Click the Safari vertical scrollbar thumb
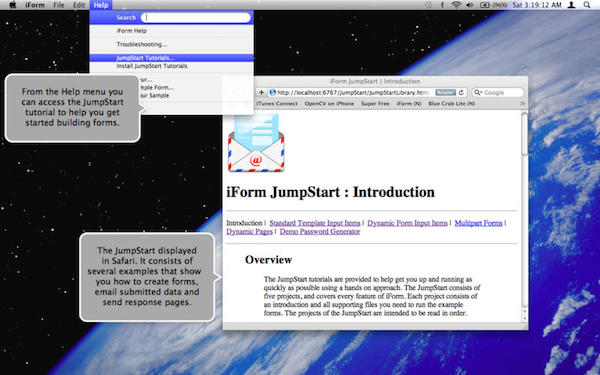The width and height of the screenshot is (600, 375). coord(525,134)
